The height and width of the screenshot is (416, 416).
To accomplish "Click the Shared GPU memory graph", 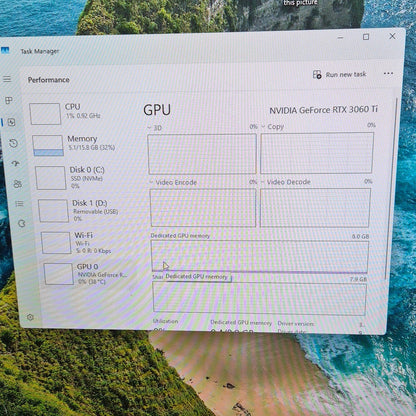I will 259,298.
